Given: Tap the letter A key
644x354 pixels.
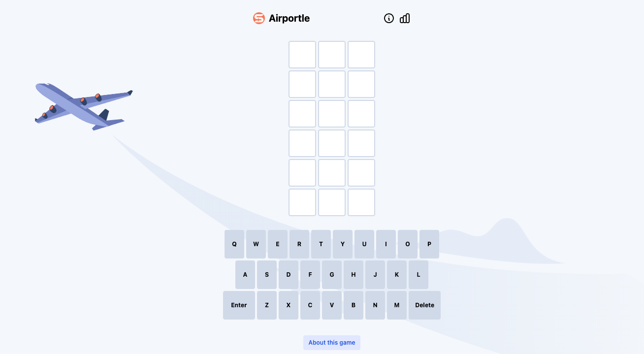Looking at the screenshot, I should (x=245, y=275).
